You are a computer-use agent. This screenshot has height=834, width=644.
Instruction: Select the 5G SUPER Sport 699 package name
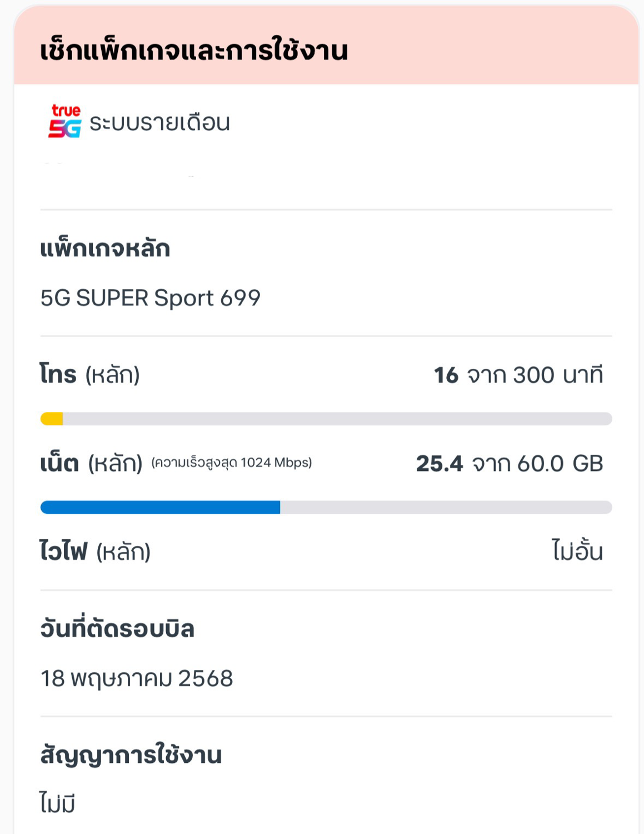(151, 298)
